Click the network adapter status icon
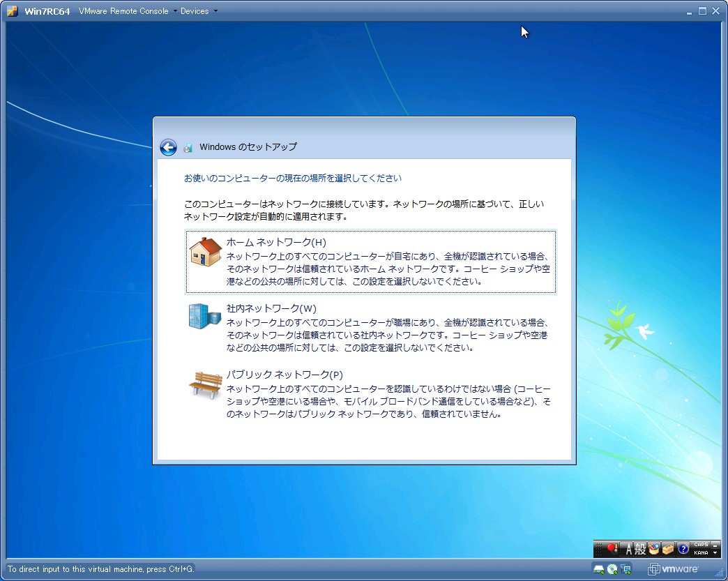728x581 pixels. [626, 569]
